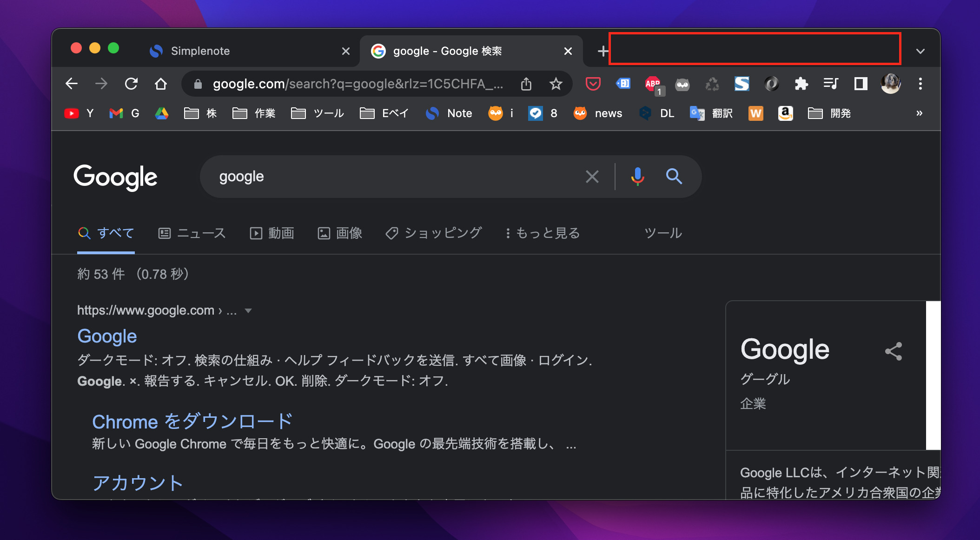This screenshot has height=540, width=980.
Task: Switch to the ニュース results tab
Action: [x=192, y=233]
